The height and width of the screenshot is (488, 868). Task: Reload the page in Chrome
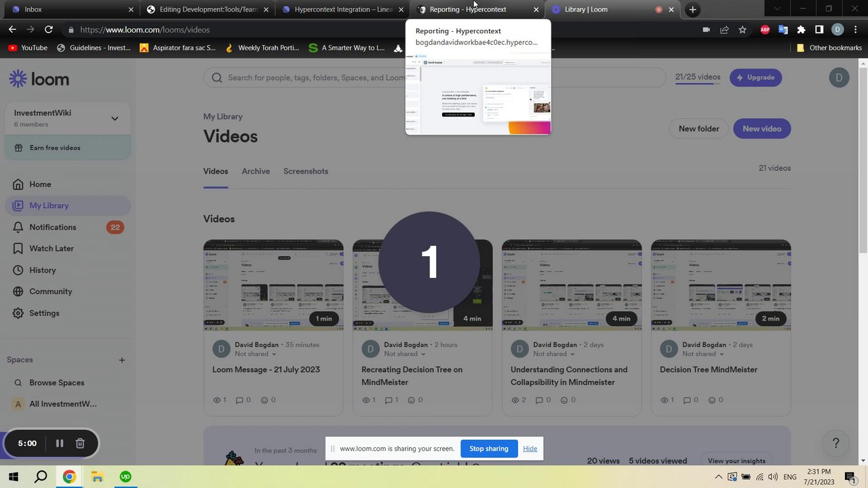tap(48, 30)
